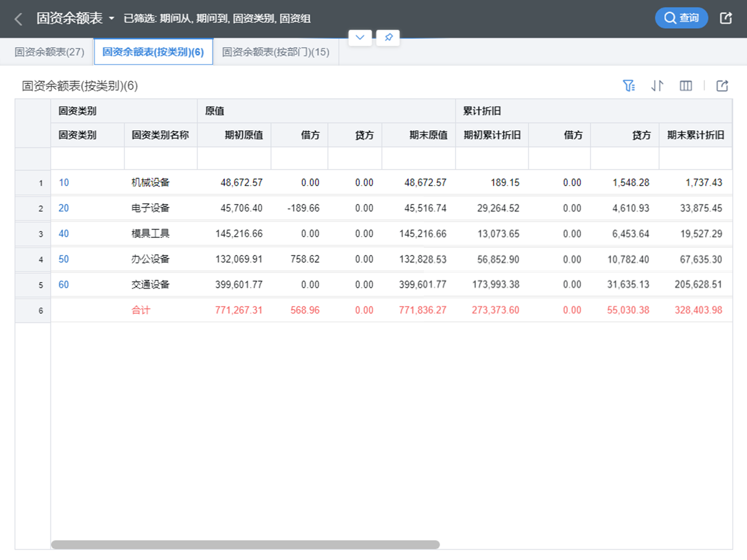Click the 机械设备 cell
The width and height of the screenshot is (747, 560).
tap(150, 182)
